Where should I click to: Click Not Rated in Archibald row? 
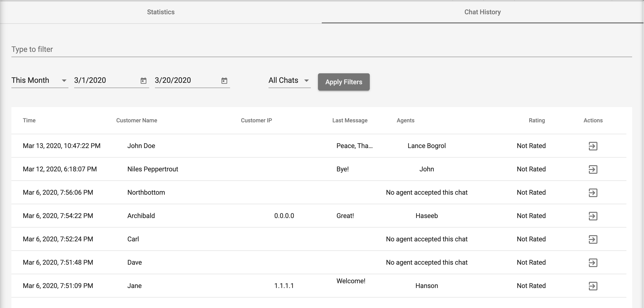tap(531, 216)
